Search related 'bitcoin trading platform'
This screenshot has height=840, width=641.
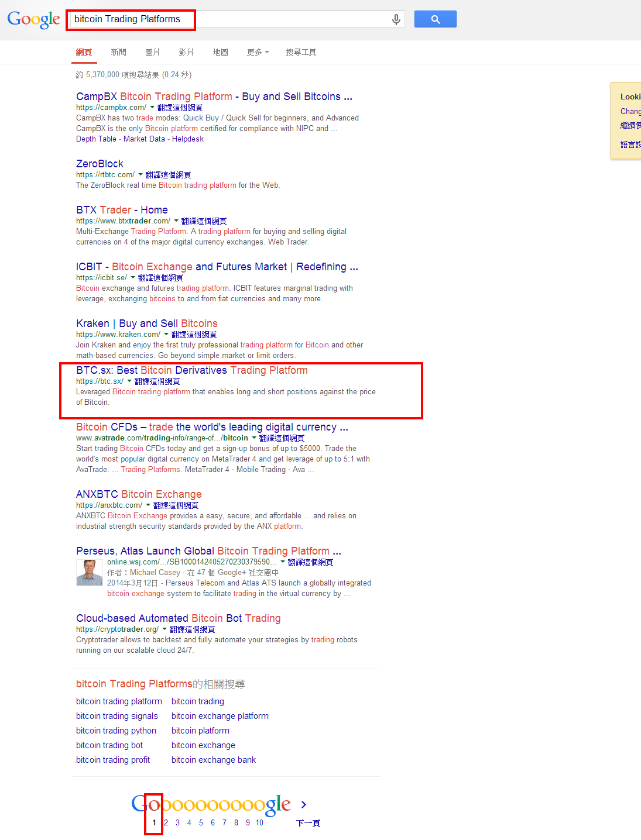tap(119, 701)
